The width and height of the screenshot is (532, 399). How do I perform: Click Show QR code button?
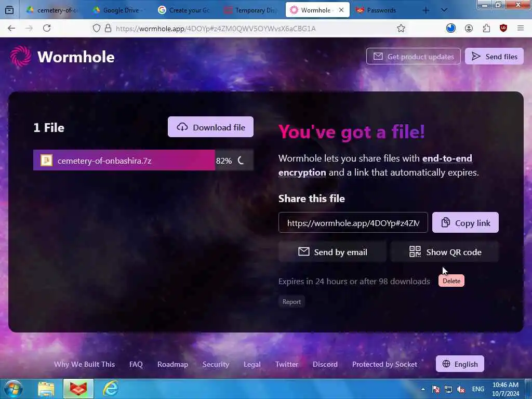[x=445, y=252]
